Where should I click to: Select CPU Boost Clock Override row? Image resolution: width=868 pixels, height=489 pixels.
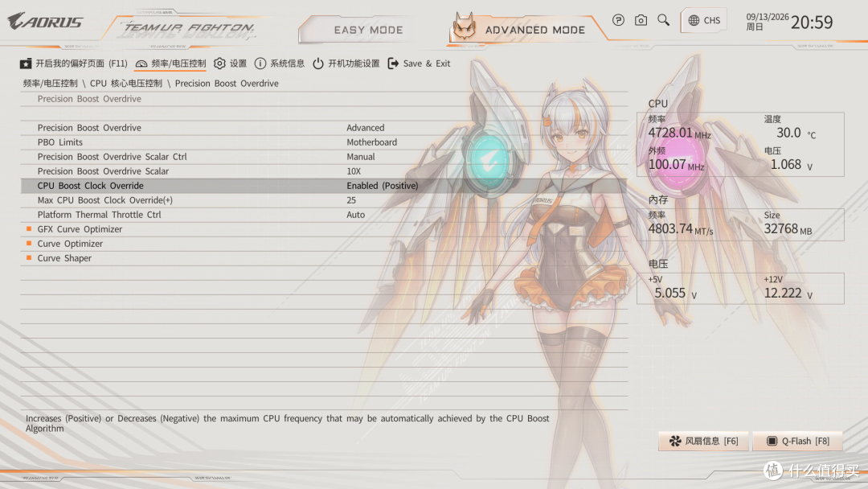click(324, 186)
